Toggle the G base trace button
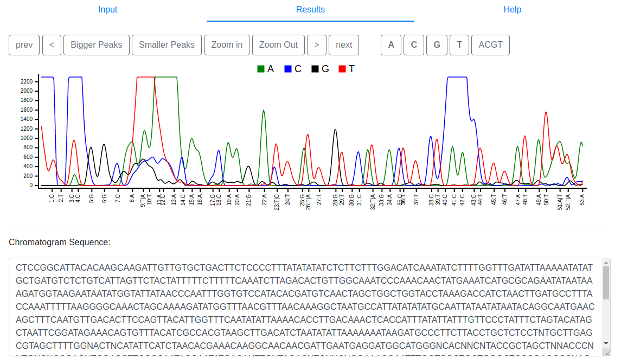621x364 pixels. click(437, 45)
